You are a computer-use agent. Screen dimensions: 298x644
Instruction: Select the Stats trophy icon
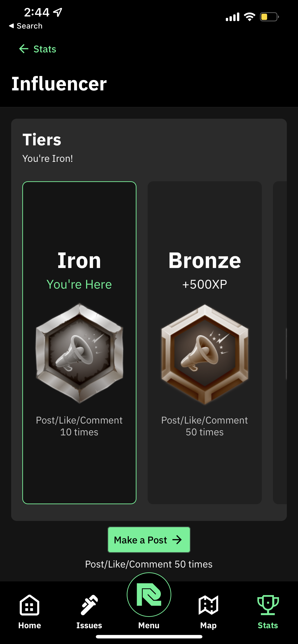(268, 605)
